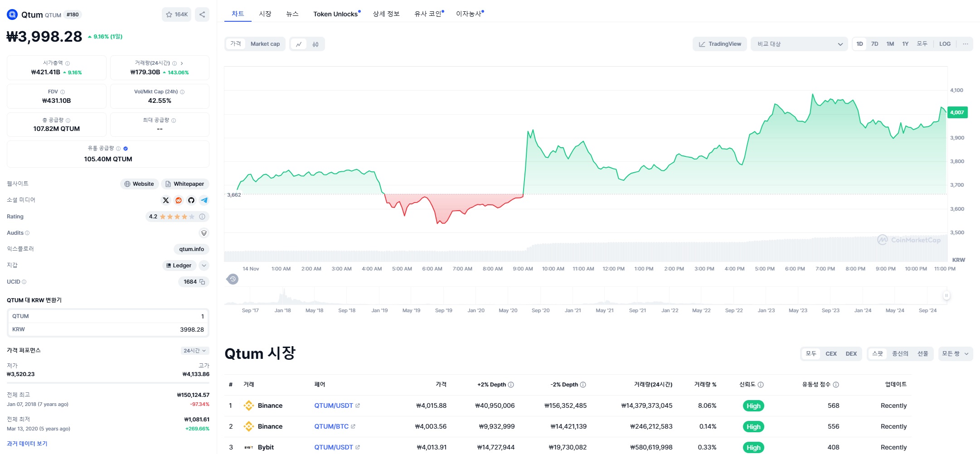Open the Token Unlocks tab
The height and width of the screenshot is (454, 980).
337,14
